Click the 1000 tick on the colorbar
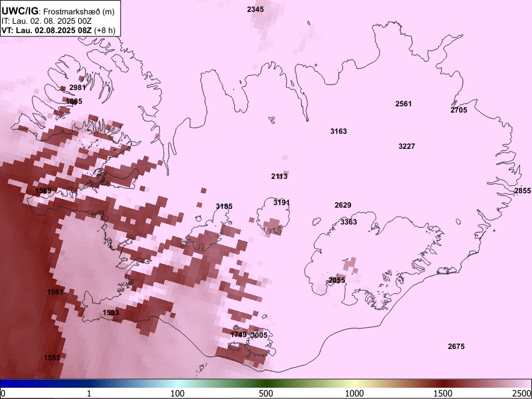 pos(354,393)
